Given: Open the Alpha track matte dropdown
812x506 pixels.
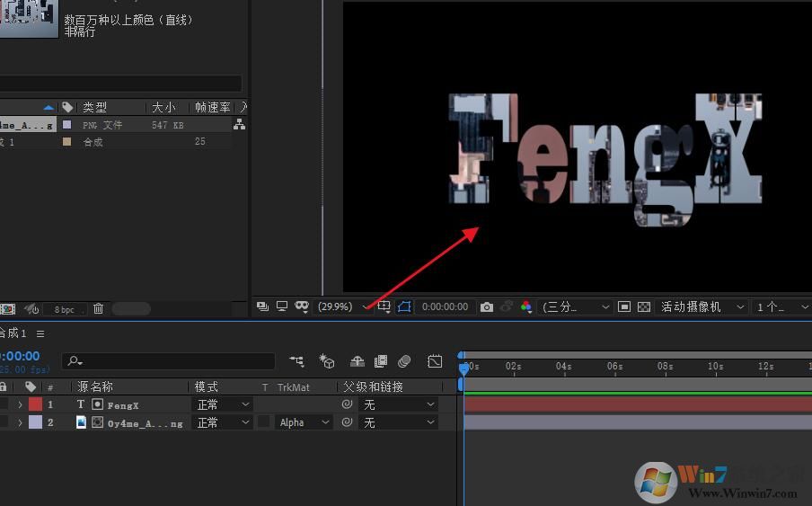Looking at the screenshot, I should [x=304, y=422].
